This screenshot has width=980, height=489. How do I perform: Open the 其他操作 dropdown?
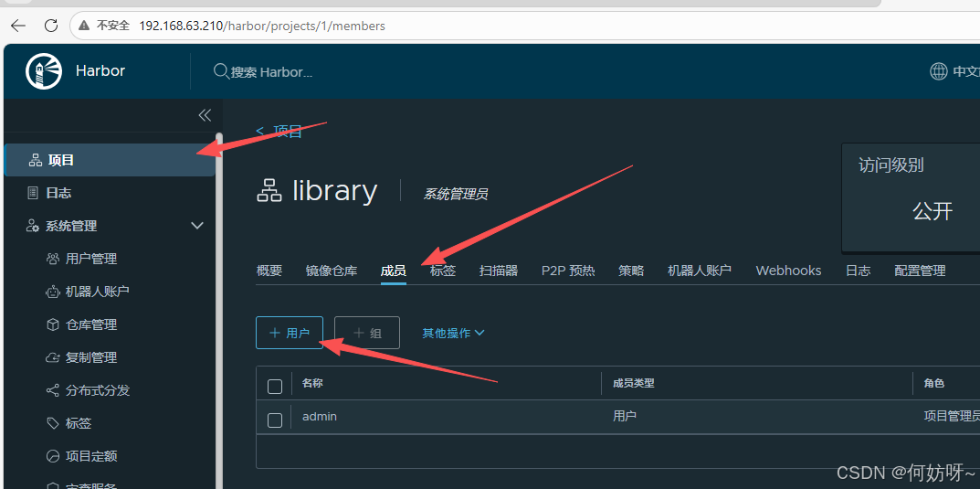point(453,334)
